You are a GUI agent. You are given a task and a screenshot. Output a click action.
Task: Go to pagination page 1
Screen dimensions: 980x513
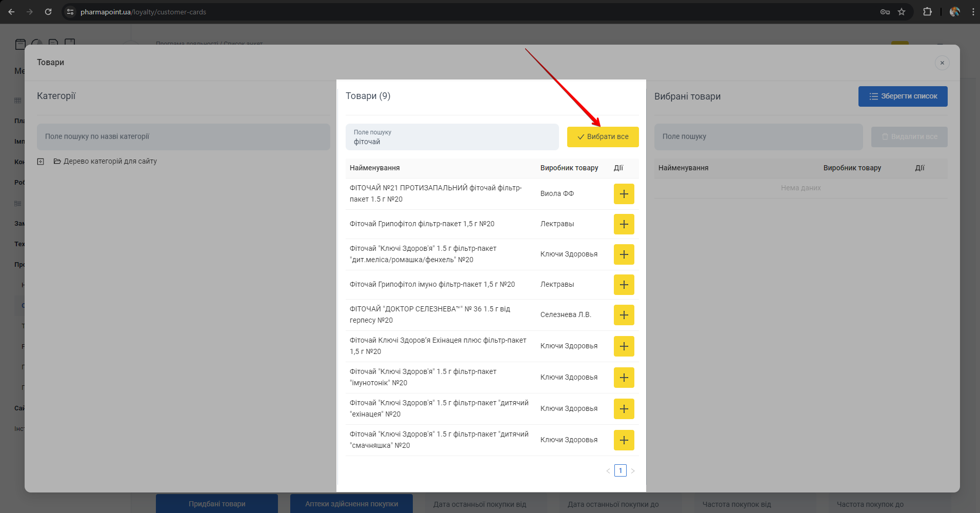click(x=620, y=470)
